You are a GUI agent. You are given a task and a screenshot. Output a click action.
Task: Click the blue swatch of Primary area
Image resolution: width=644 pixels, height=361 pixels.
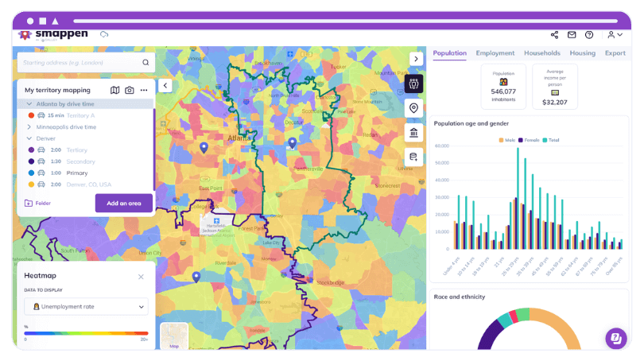[31, 173]
